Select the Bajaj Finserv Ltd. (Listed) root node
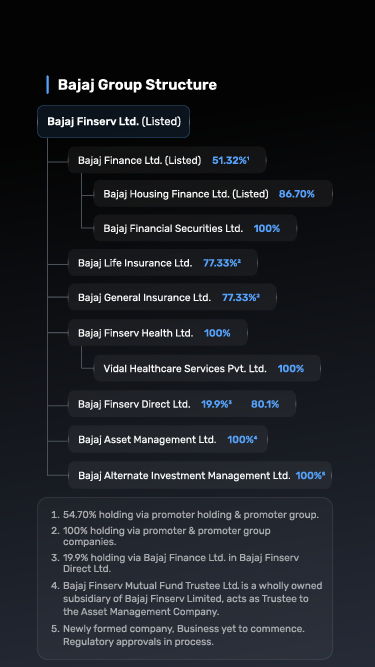 pos(114,122)
